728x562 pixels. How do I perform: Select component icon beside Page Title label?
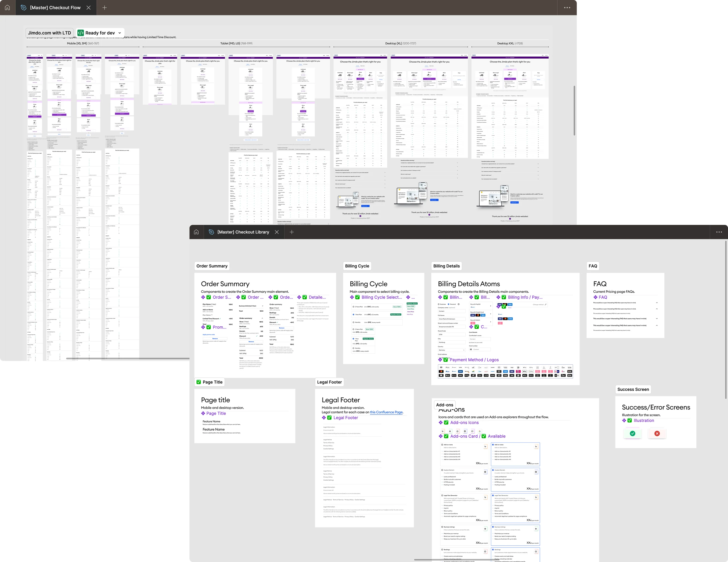tap(203, 413)
